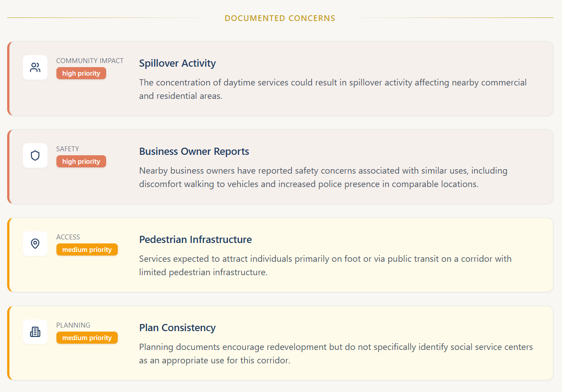
Task: Click the SAFETY category label
Action: click(68, 149)
